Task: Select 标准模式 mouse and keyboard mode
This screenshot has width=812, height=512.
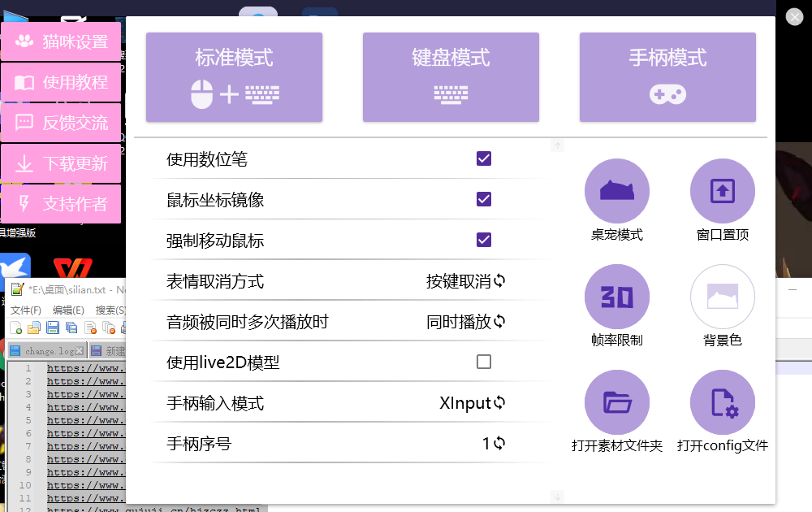Action: tap(234, 77)
